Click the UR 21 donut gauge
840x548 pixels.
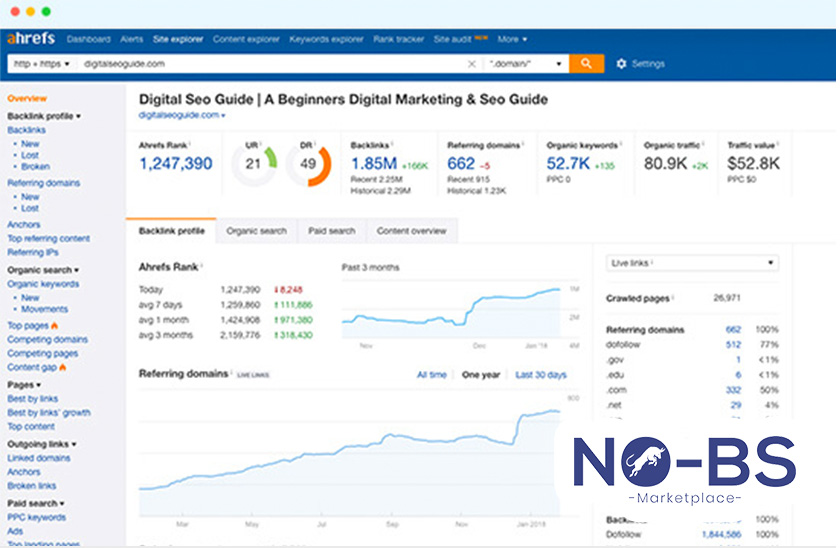click(x=253, y=164)
